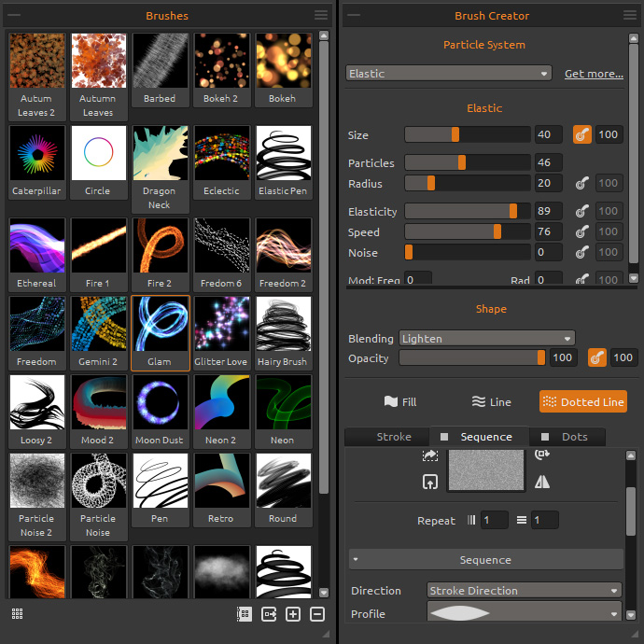Toggle pen pressure for Size
This screenshot has width=644, height=644.
(x=582, y=135)
